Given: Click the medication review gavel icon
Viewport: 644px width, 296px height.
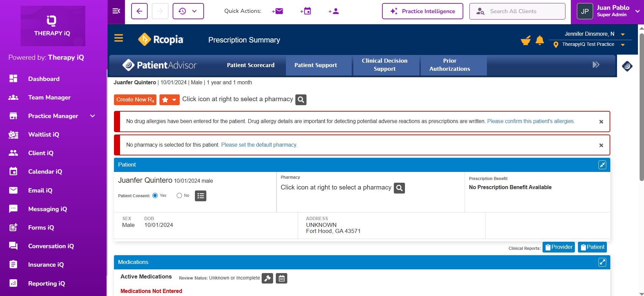Looking at the screenshot, I should 267,278.
